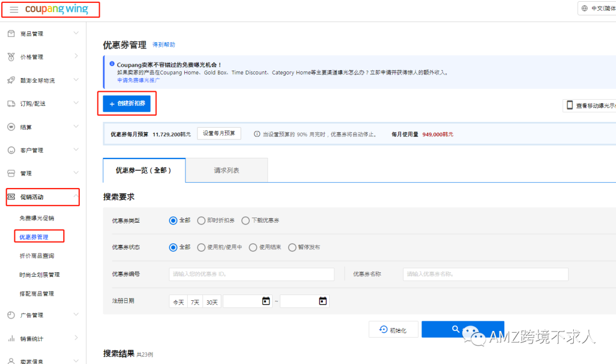Click the 卖家信息 person icon
Image resolution: width=616 pixels, height=364 pixels.
tap(11, 361)
